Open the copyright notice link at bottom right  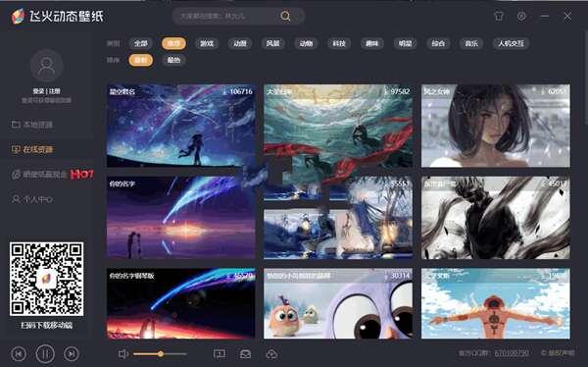558,353
